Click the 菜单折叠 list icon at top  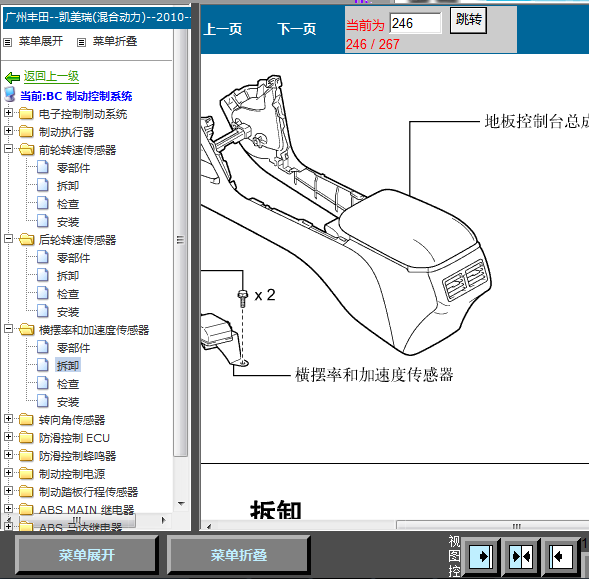click(x=81, y=42)
